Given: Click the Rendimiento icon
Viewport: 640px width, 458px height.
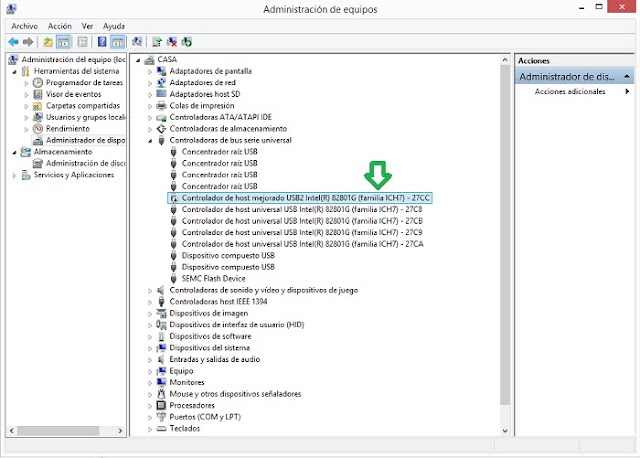Looking at the screenshot, I should click(x=38, y=129).
